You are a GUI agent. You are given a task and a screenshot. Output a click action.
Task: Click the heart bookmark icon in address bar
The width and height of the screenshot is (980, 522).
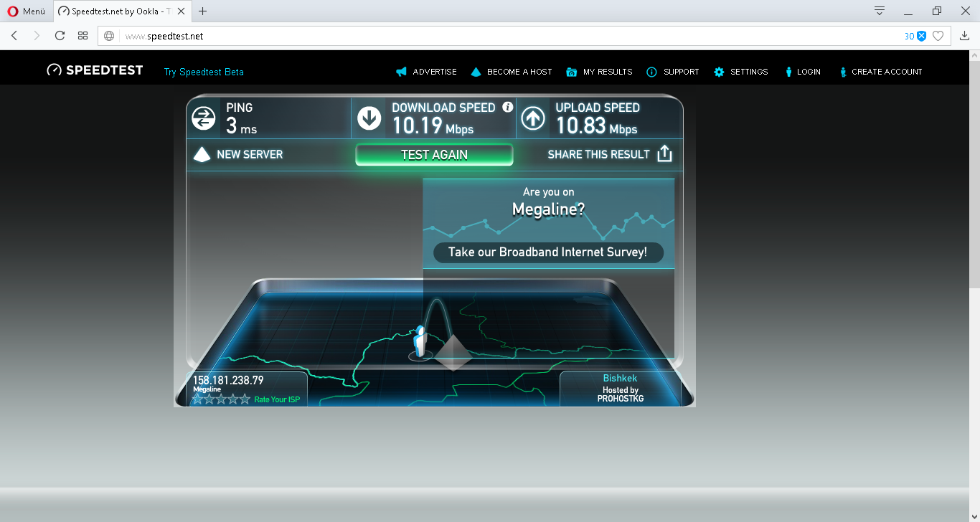[938, 36]
